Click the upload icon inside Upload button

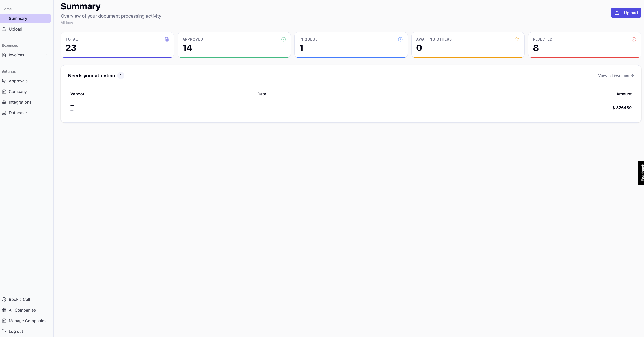tap(617, 13)
